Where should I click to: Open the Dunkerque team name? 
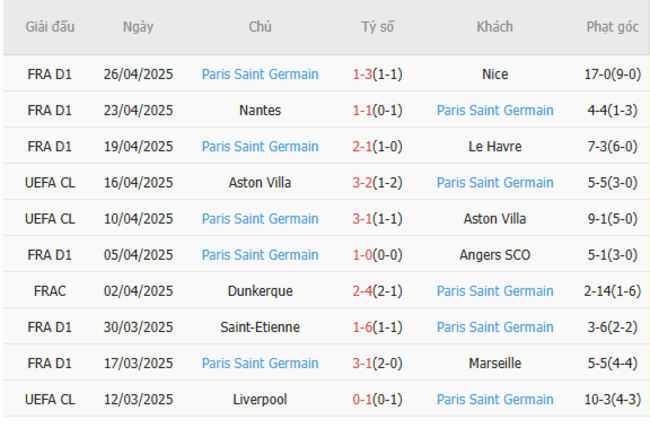[260, 291]
